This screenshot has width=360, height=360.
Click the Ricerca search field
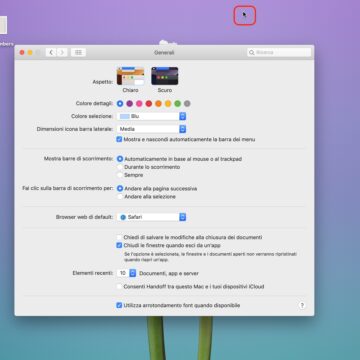tap(279, 52)
